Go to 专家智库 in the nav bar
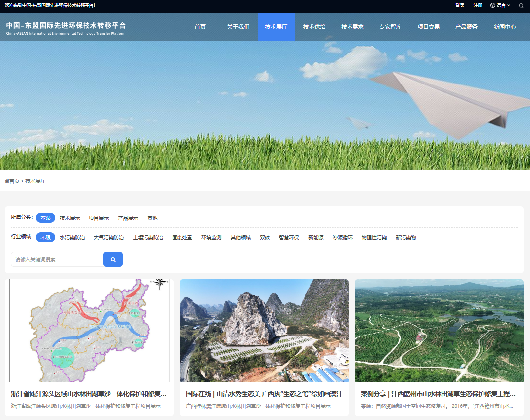This screenshot has width=530, height=420. point(390,27)
